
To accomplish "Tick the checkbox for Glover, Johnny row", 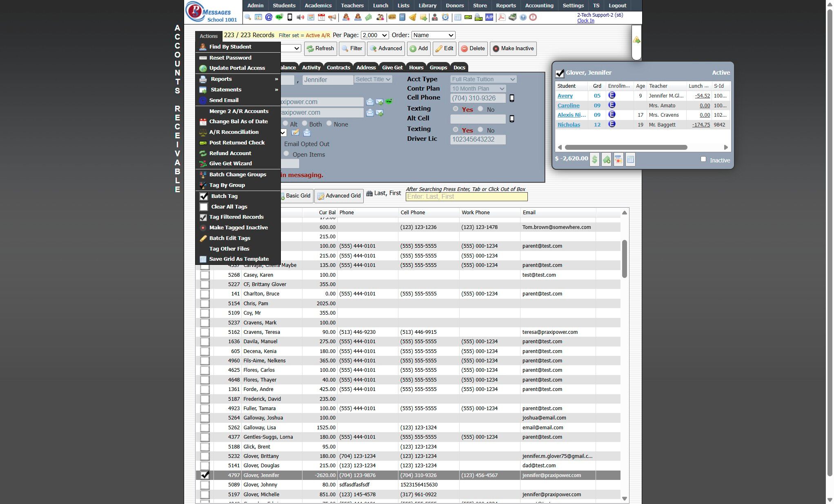I will click(x=205, y=485).
